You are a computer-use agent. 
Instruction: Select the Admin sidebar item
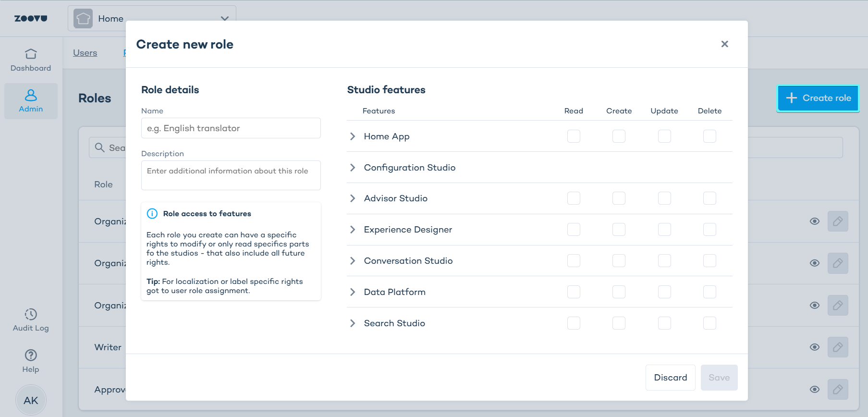pos(31,101)
